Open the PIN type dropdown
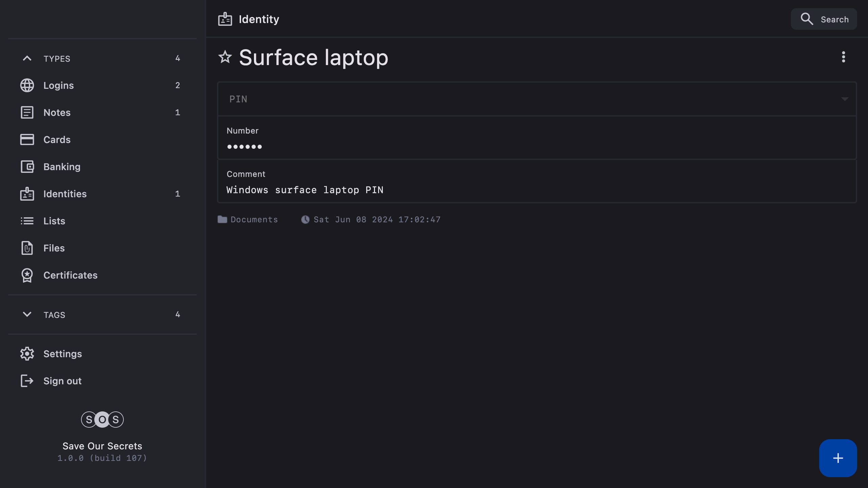868x488 pixels. coord(844,99)
